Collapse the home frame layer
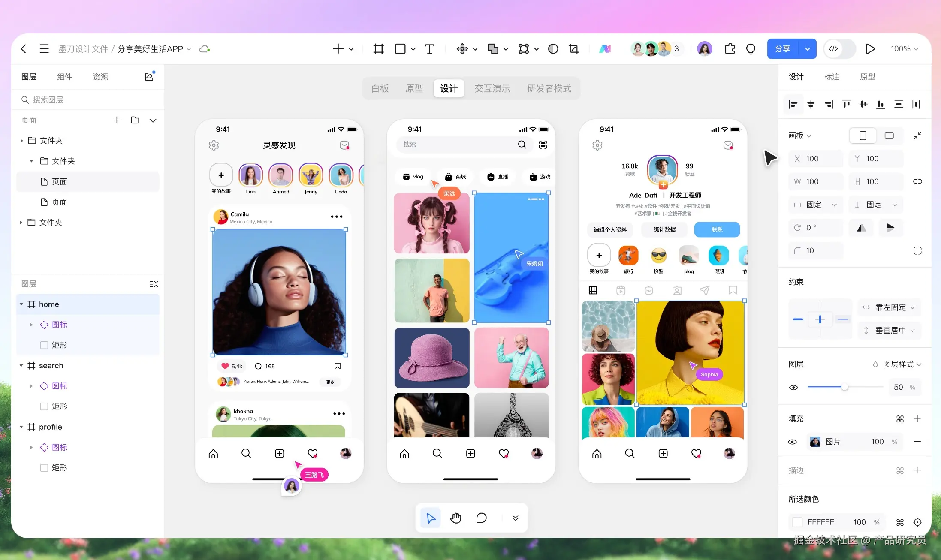Viewport: 941px width, 560px height. click(21, 304)
